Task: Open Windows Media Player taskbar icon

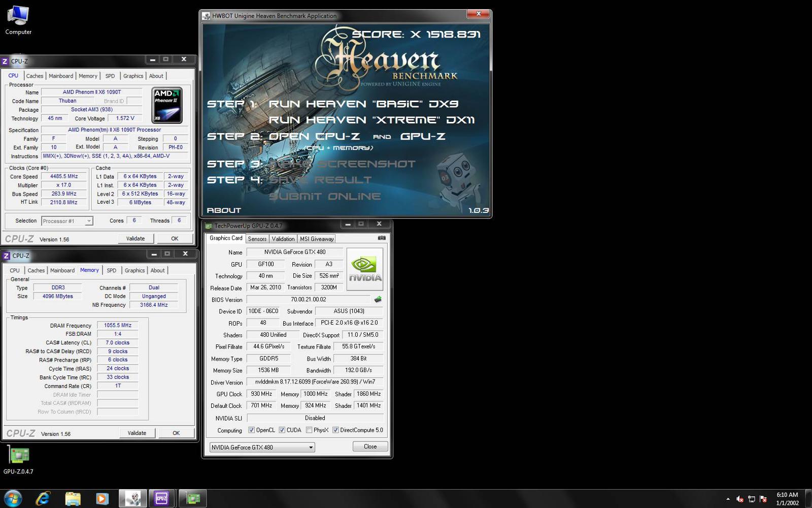Action: tap(102, 499)
